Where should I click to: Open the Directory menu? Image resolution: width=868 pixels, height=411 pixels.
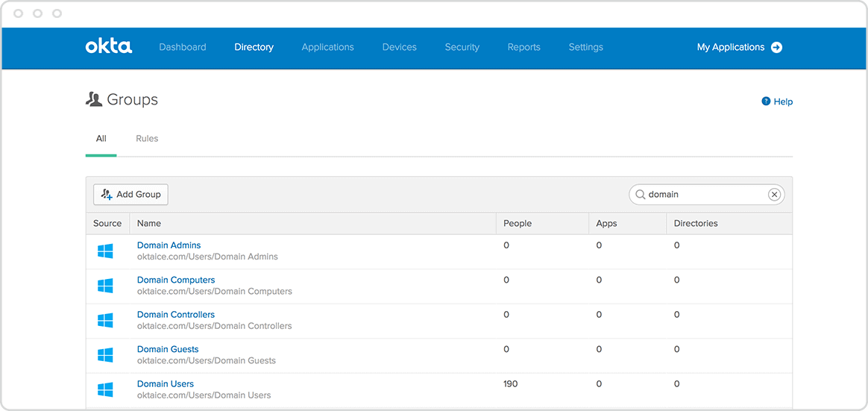tap(254, 47)
